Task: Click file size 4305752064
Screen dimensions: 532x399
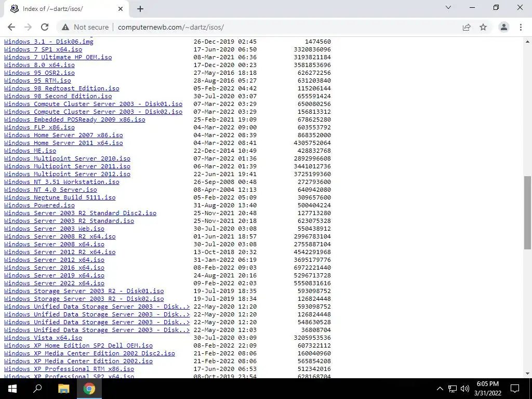Action: (x=312, y=143)
